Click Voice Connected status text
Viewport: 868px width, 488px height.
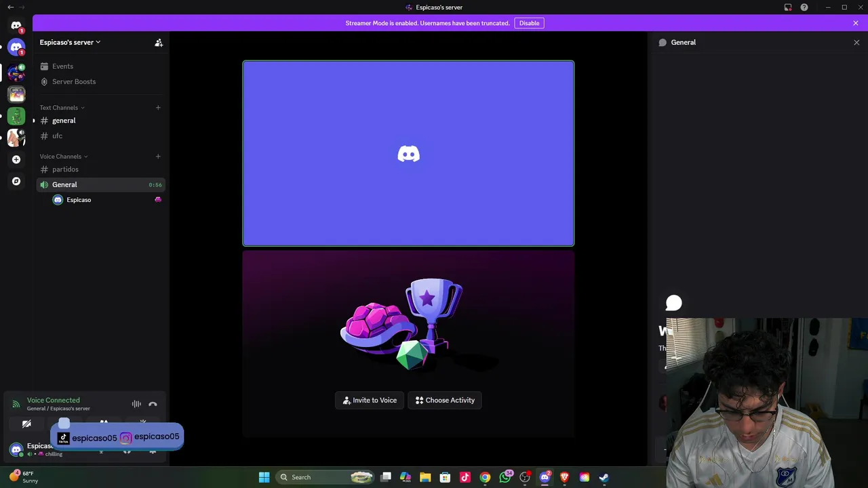53,401
